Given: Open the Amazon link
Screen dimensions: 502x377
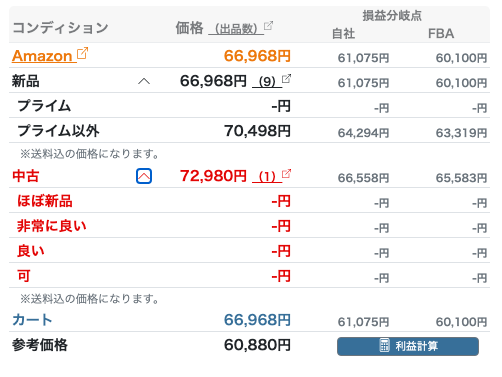Looking at the screenshot, I should (x=42, y=56).
